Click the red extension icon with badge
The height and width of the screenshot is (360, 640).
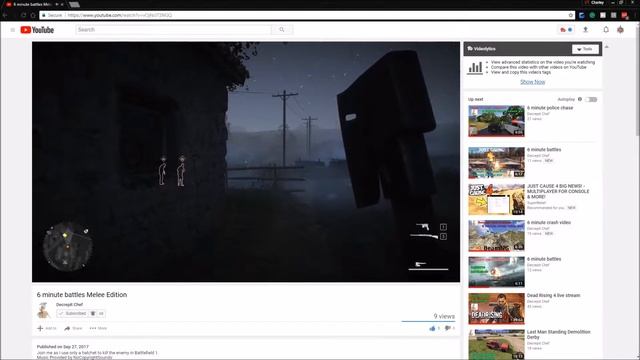624,15
